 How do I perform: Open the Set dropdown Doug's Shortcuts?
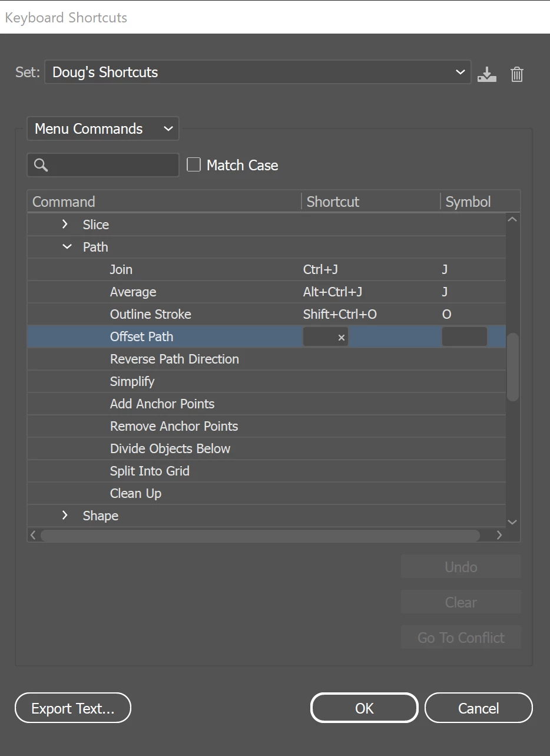click(x=257, y=72)
